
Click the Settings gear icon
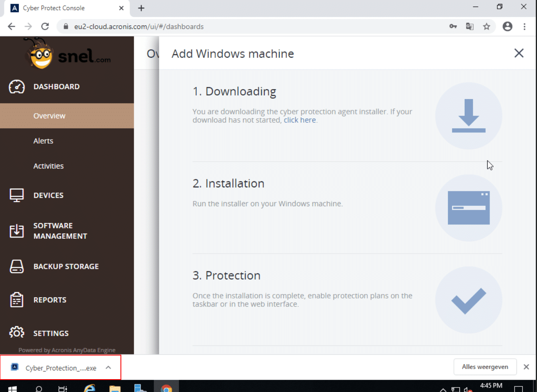pos(17,333)
